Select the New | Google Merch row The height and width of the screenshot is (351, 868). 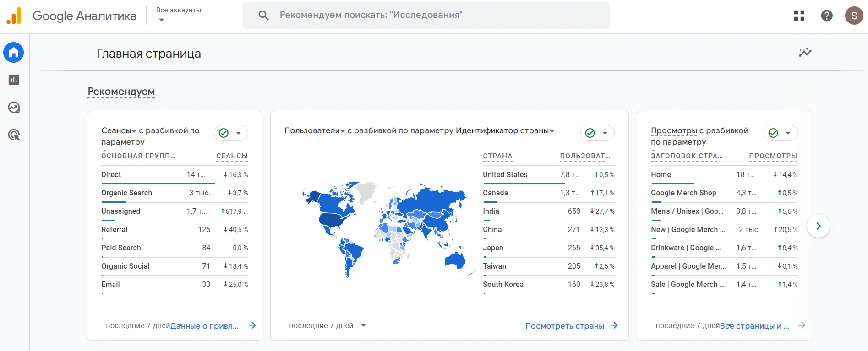click(x=724, y=230)
